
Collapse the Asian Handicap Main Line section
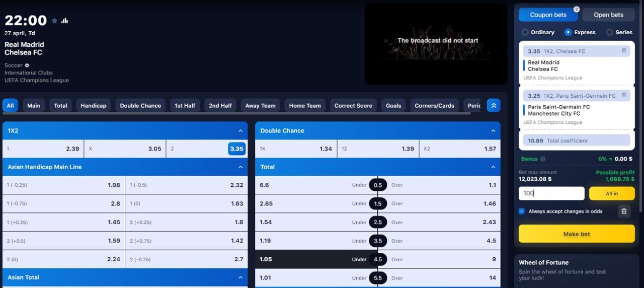(240, 167)
